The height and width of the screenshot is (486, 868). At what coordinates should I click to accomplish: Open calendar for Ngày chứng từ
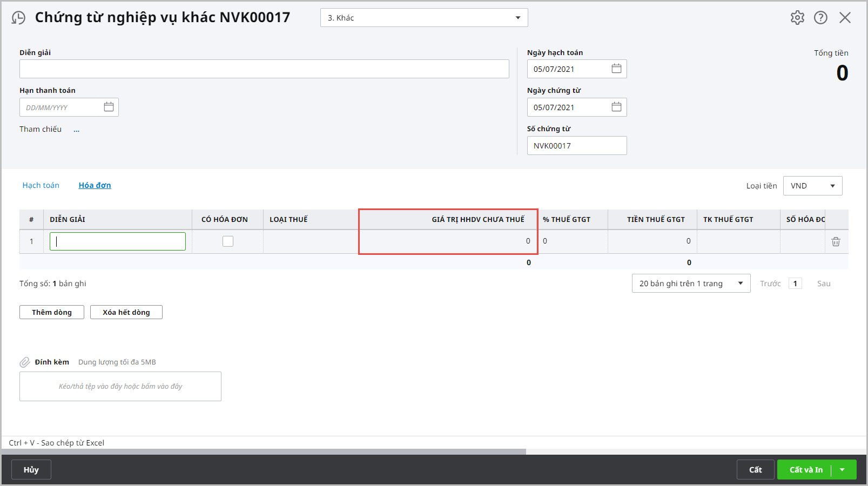616,107
